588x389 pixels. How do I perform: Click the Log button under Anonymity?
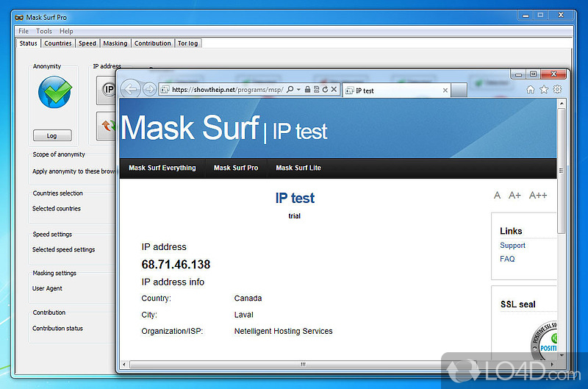pos(52,135)
